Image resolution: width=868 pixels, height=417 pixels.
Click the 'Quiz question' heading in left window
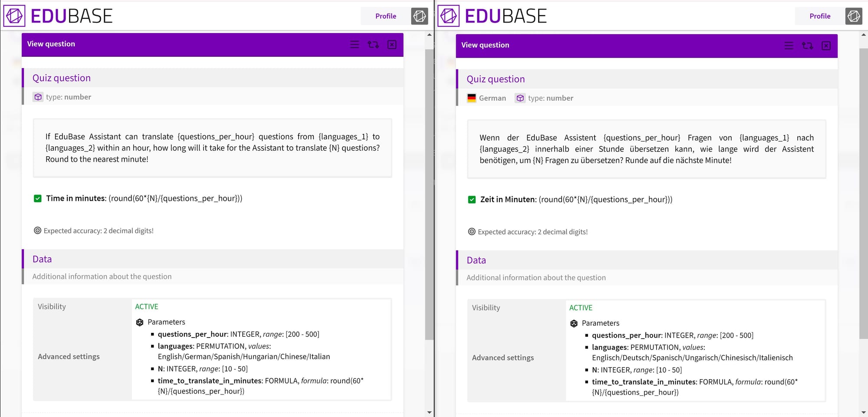pos(62,78)
